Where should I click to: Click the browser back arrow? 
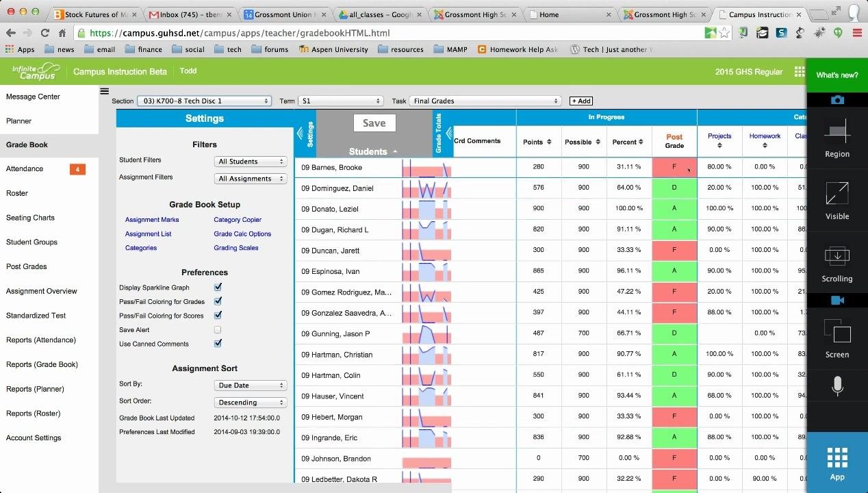coord(10,32)
